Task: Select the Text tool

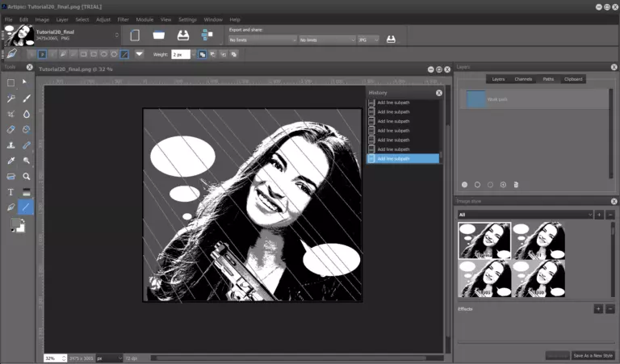Action: coord(11,192)
